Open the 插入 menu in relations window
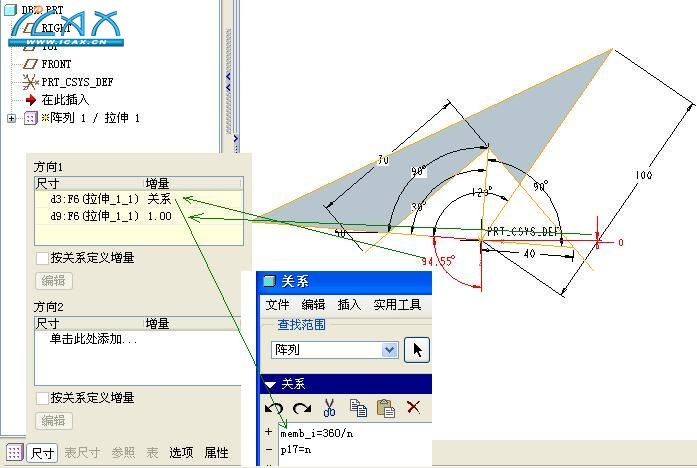Viewport: 697px width, 468px height. 349,305
